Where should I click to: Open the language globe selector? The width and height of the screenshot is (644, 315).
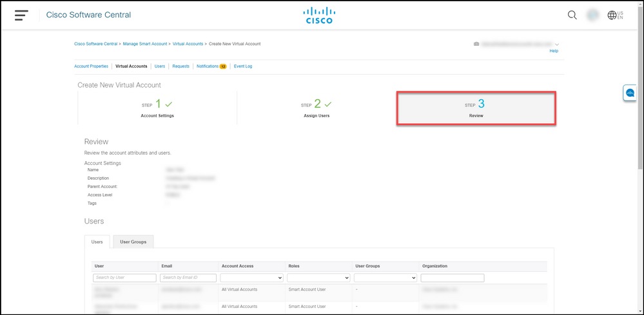pos(615,15)
